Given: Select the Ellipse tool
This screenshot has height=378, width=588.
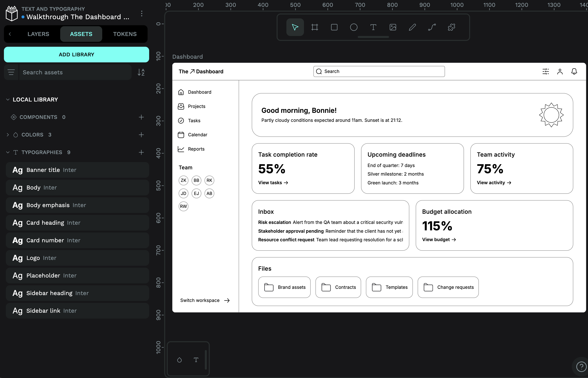Looking at the screenshot, I should (x=353, y=27).
